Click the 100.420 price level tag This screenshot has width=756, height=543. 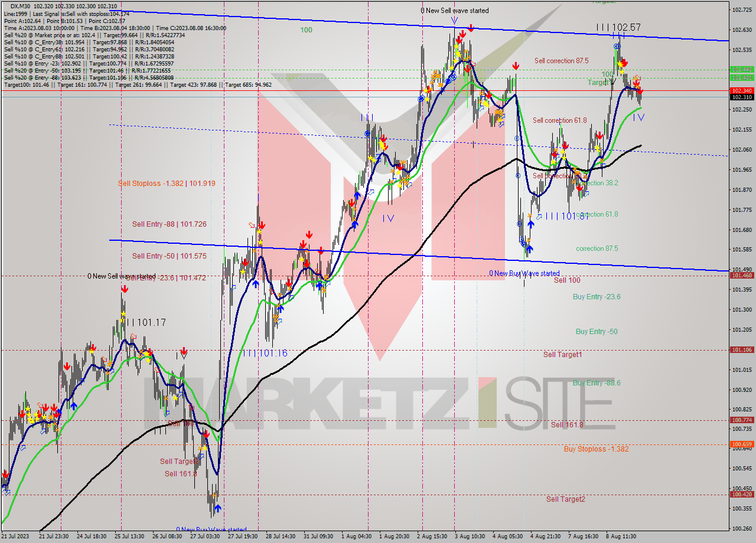[741, 495]
